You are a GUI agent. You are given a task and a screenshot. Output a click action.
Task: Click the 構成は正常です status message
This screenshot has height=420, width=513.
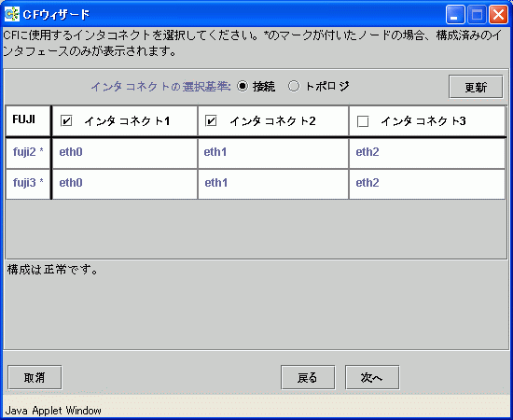(x=52, y=270)
